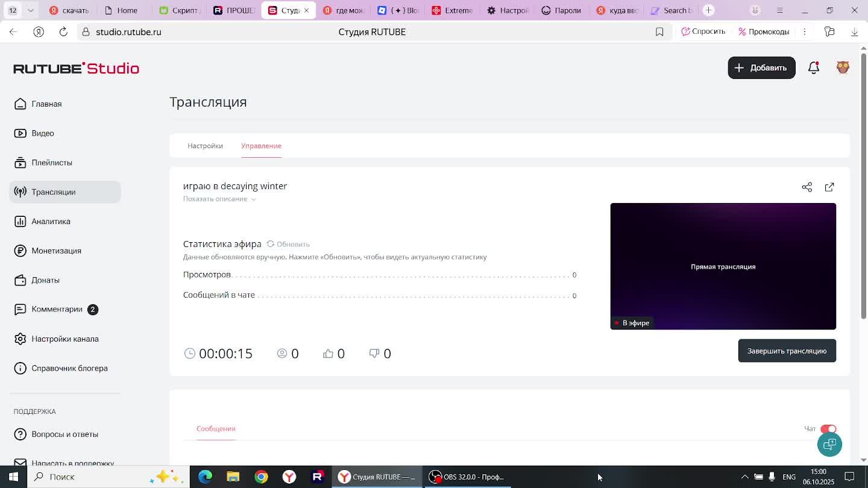Open Аналитика in sidebar
This screenshot has height=488, width=868.
[65, 222]
